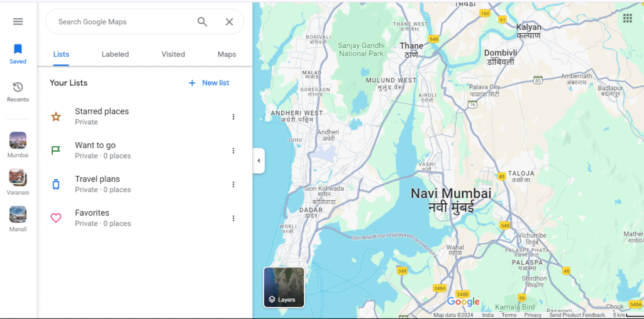Open Starred places list
644x319 pixels.
point(145,117)
